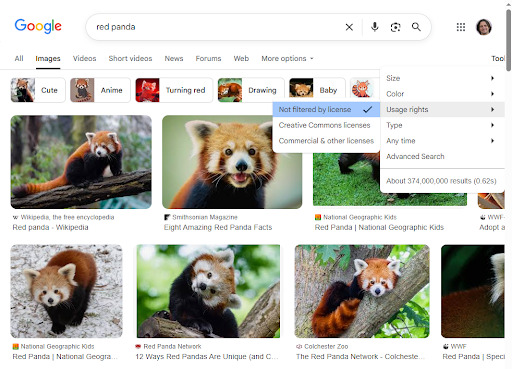Open Eight Amazing Red Panda Facts link
This screenshot has width=512, height=369.
click(x=218, y=227)
